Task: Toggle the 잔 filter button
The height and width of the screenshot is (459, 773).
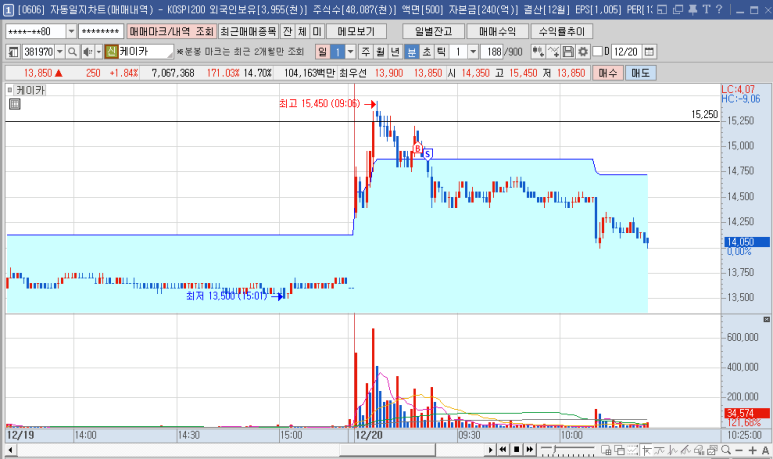Action: [287, 31]
